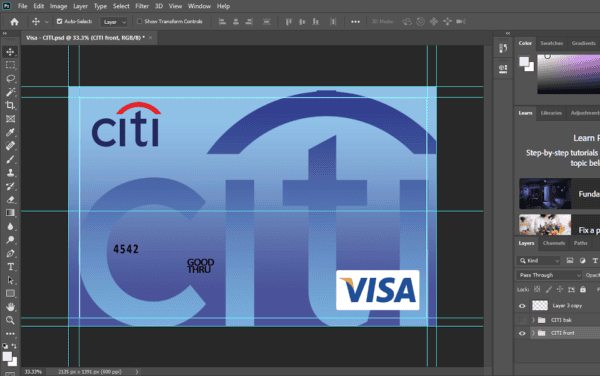This screenshot has width=600, height=376.
Task: Pick a color in the color field
Action: click(x=569, y=74)
